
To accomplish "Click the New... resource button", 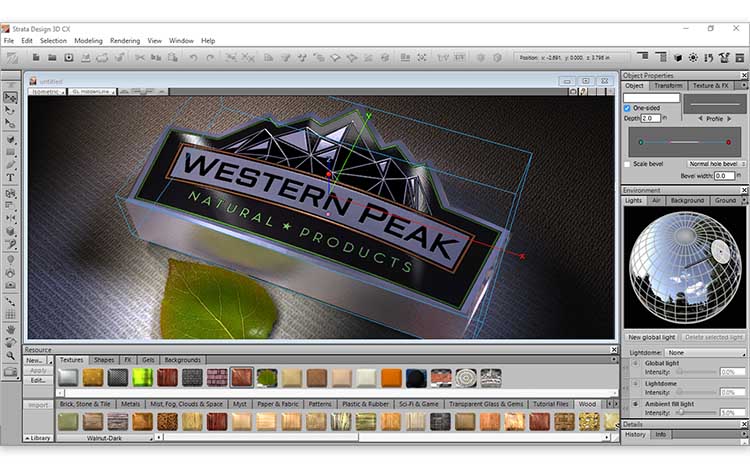I will 35,360.
